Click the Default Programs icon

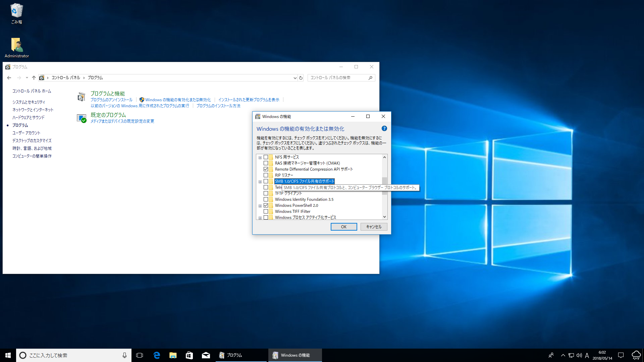[x=81, y=118]
